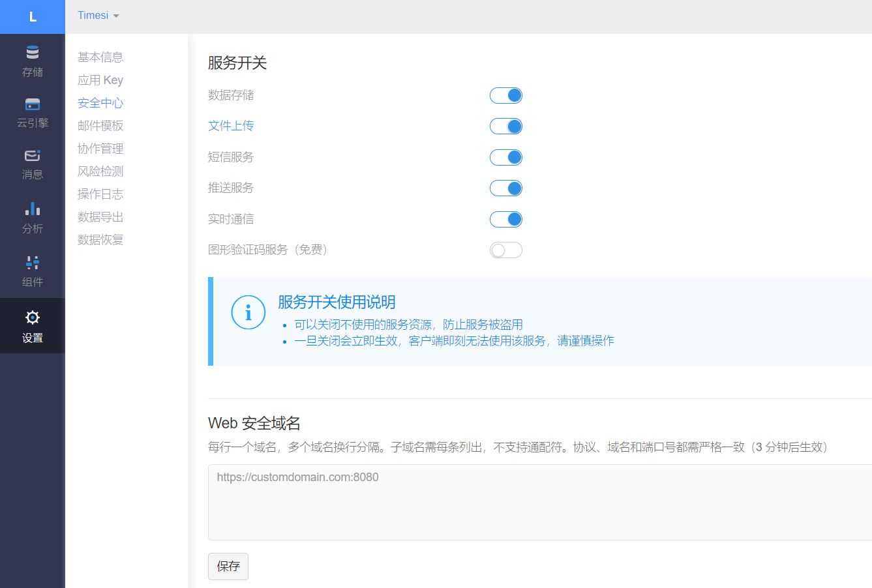Screen dimensions: 872x588
Task: Enable the 图形验证码服务 switch
Action: 506,250
